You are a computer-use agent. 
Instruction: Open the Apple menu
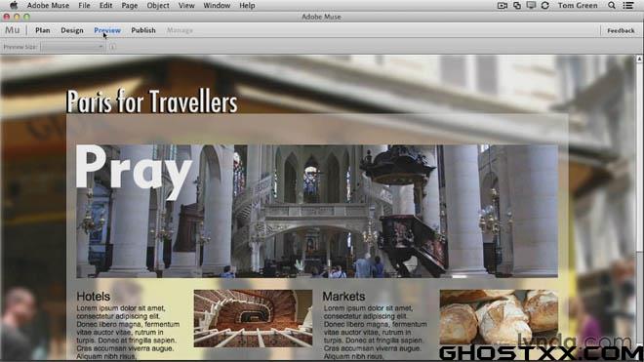14,5
